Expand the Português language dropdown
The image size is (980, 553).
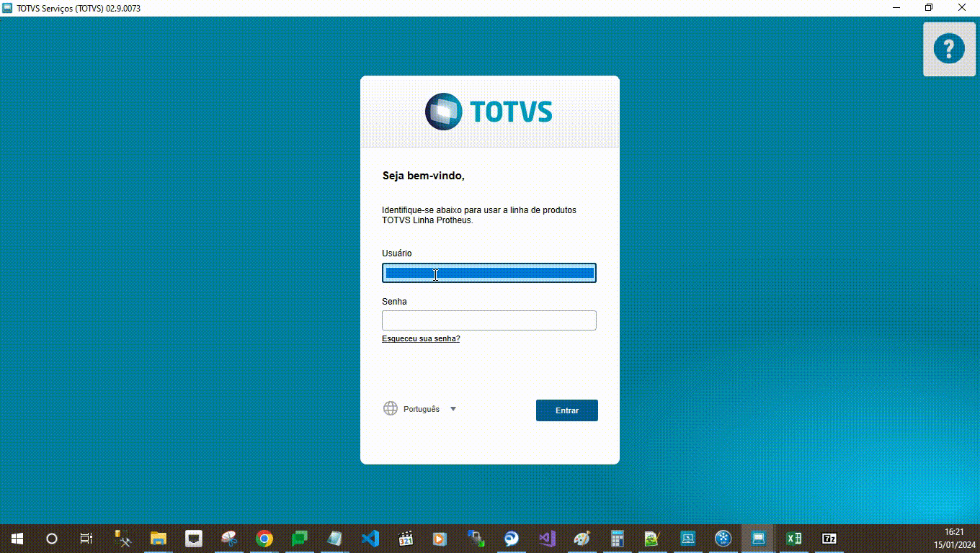click(422, 409)
